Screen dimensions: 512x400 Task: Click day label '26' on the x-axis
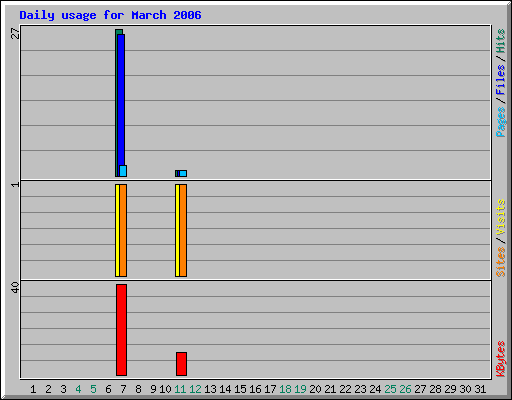point(405,389)
